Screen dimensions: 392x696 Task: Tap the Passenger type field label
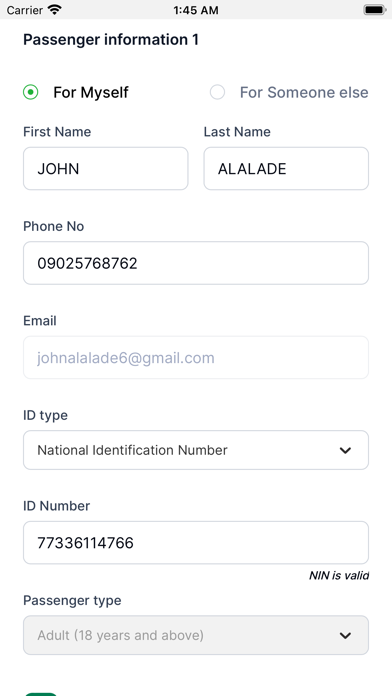click(x=72, y=601)
